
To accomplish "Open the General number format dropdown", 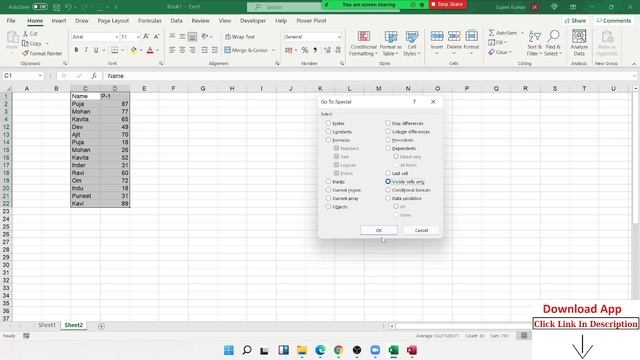I will click(x=339, y=37).
